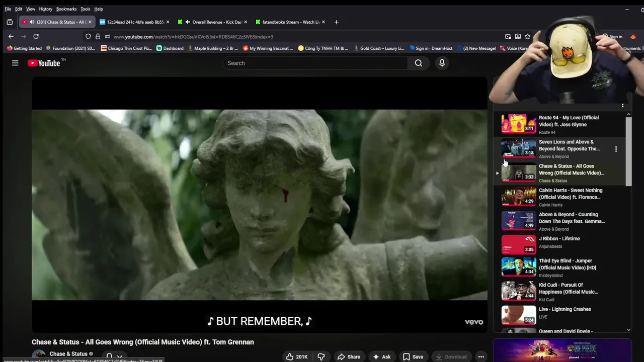Click the address bar URL
The width and height of the screenshot is (644, 362).
[x=193, y=37]
